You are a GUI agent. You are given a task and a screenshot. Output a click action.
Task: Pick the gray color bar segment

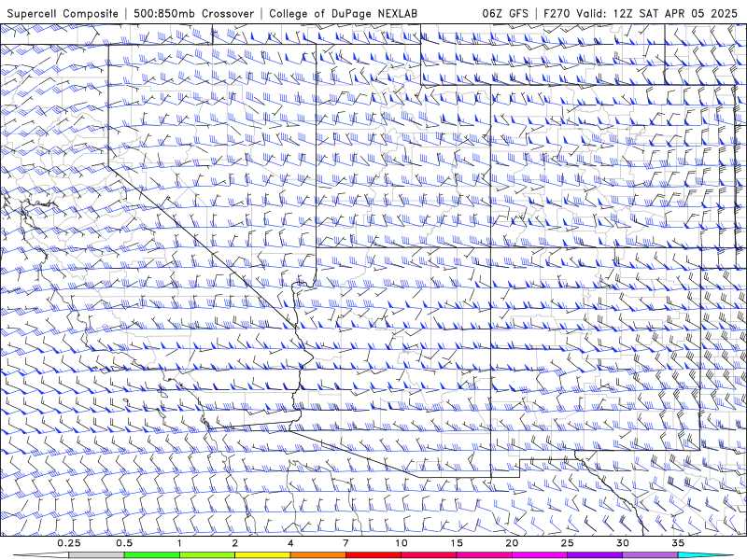click(97, 555)
